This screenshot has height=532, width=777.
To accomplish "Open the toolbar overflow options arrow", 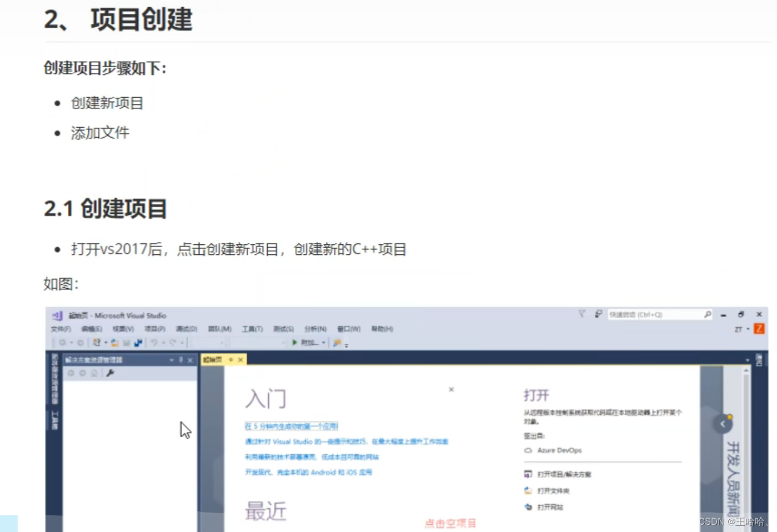I will 347,345.
